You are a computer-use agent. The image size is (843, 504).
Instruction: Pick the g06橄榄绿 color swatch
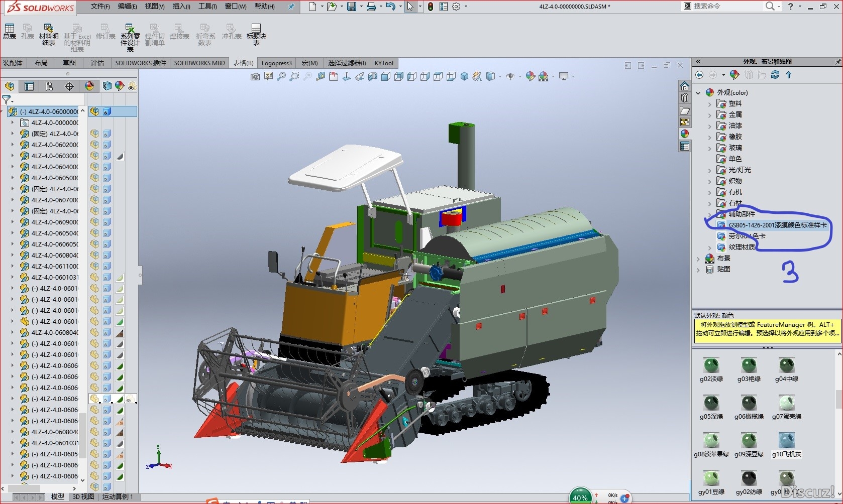[749, 408]
